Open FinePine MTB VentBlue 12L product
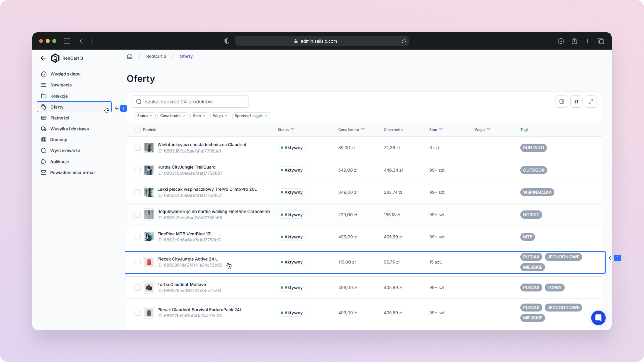 click(185, 234)
